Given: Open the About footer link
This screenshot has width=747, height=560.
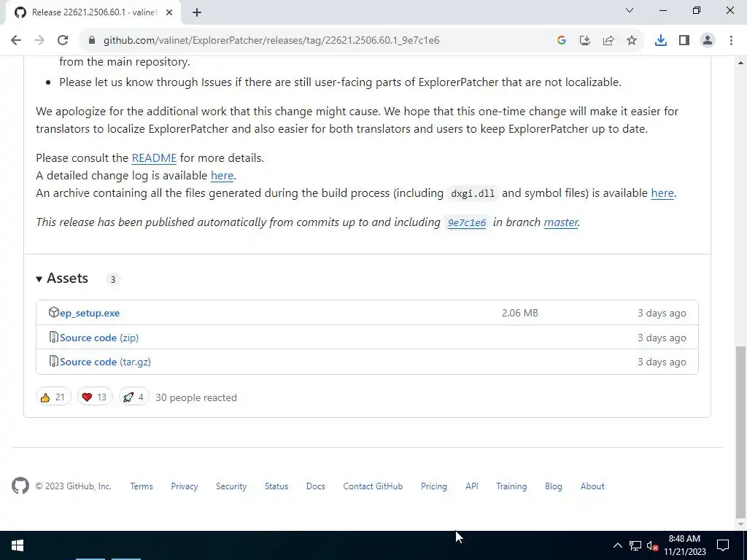Looking at the screenshot, I should point(592,486).
